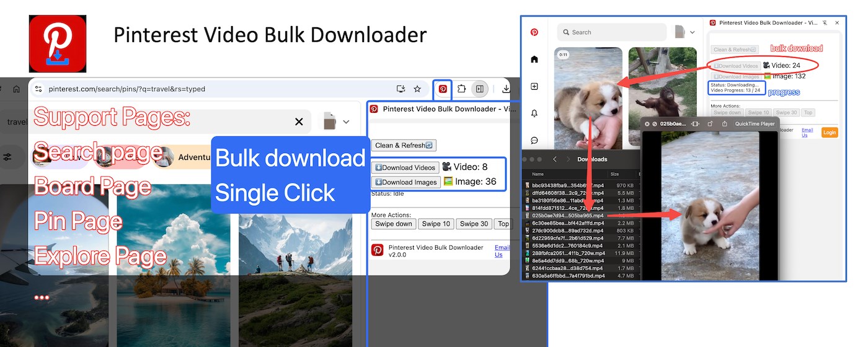Click greyed Swipe down in downloading panel
Screen dimensions: 868x347
(x=727, y=113)
